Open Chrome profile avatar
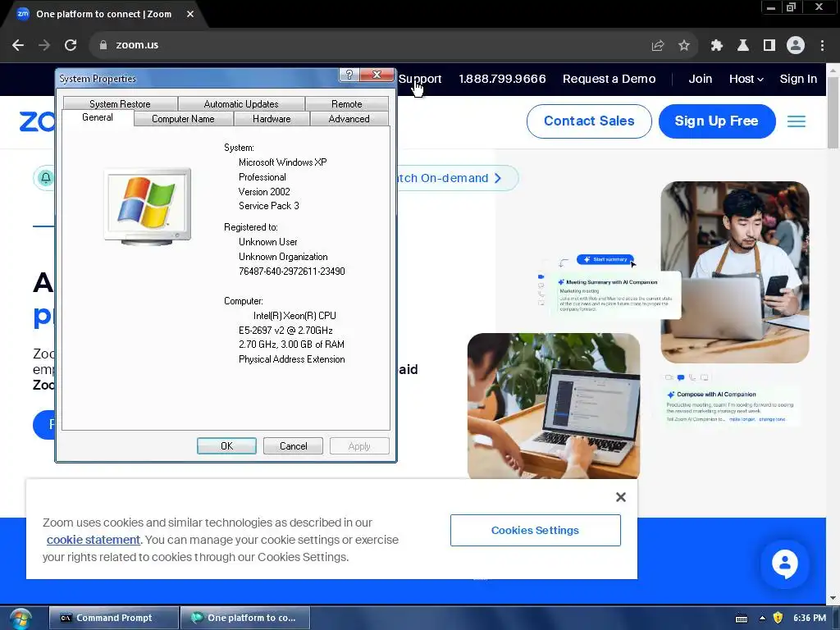This screenshot has width=840, height=630. tap(796, 45)
